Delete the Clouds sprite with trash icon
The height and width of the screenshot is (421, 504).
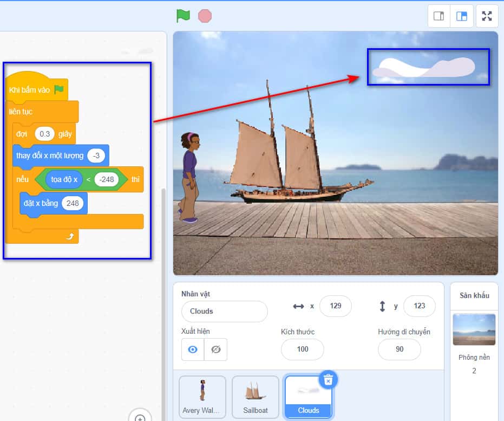327,380
